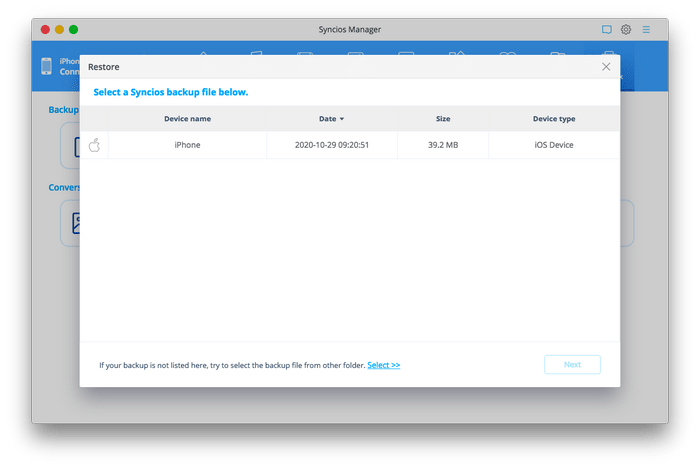This screenshot has width=700, height=469.
Task: Open the feedback chat icon in title bar
Action: tap(606, 30)
